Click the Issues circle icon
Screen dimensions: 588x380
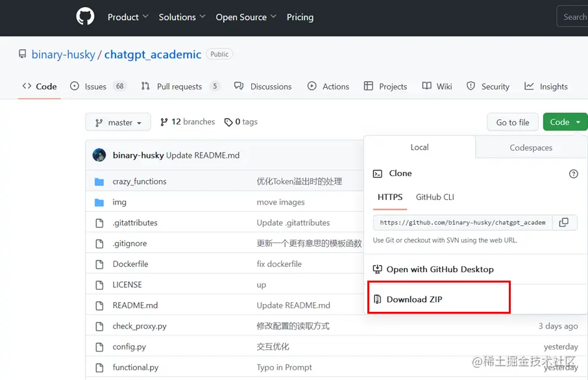tap(75, 86)
